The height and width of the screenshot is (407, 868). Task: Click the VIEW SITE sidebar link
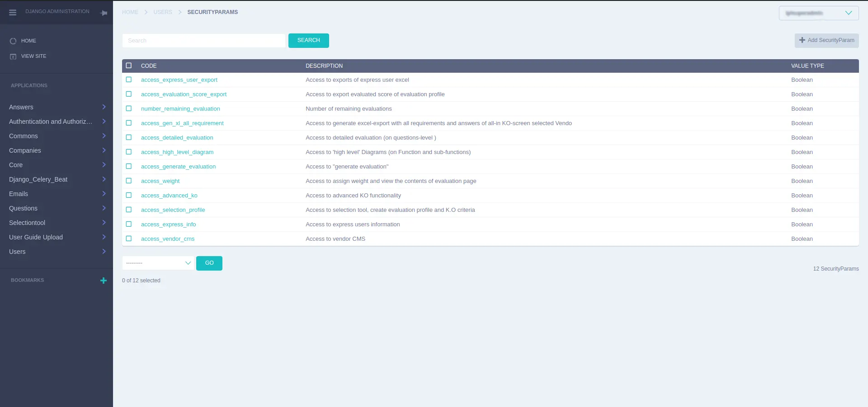(x=33, y=56)
